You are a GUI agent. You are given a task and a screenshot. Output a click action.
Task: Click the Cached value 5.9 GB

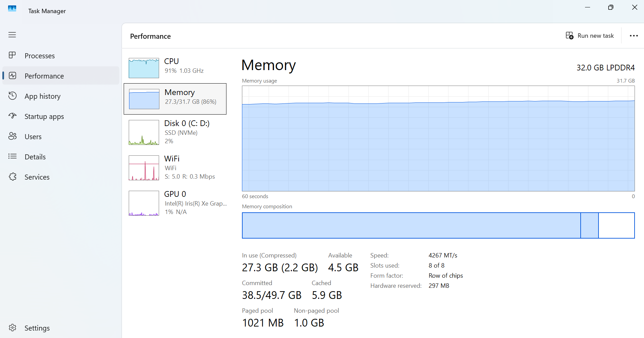click(x=327, y=295)
